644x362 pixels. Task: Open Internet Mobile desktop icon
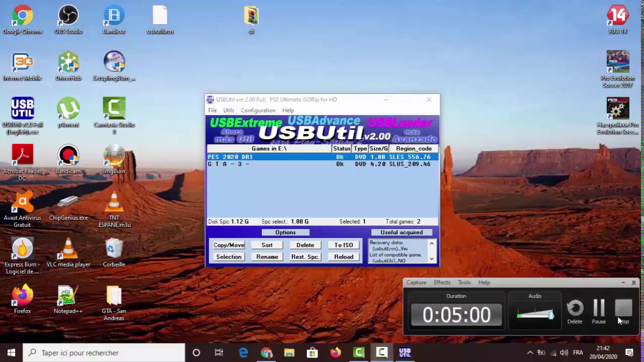point(23,66)
